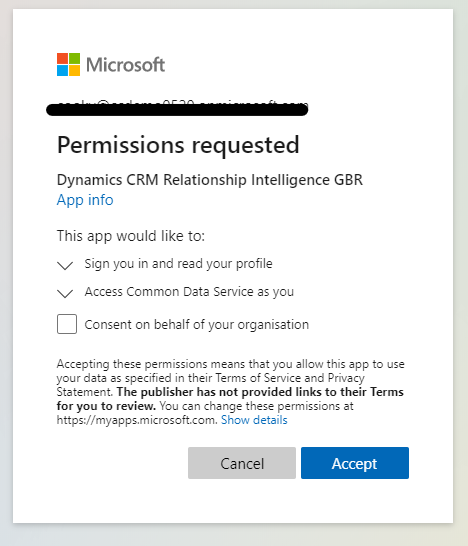The height and width of the screenshot is (546, 468).
Task: Click the 'This app would like to:' text
Action: pyautogui.click(x=131, y=236)
